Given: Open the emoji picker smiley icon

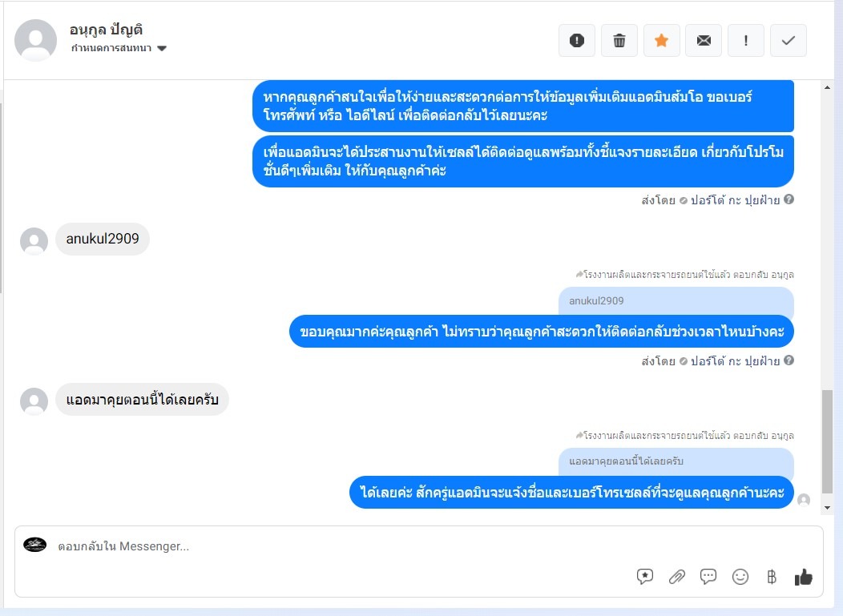Looking at the screenshot, I should 740,577.
